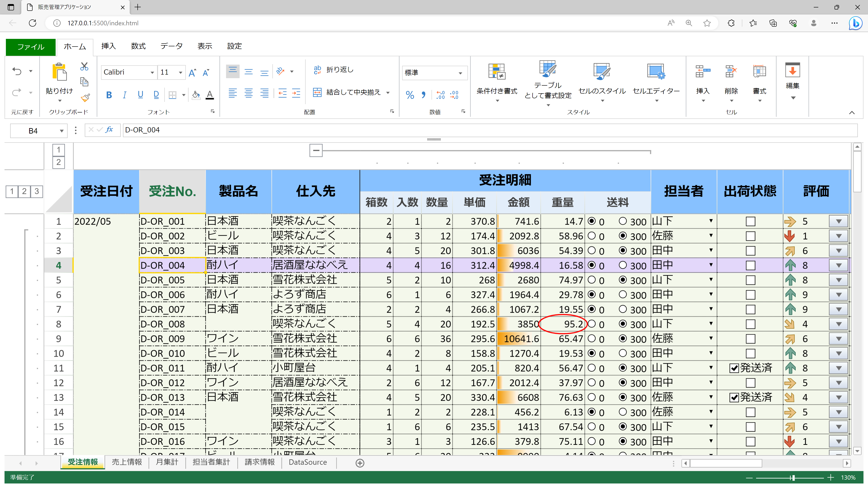Open rating dropdown for row D-OR_004
The height and width of the screenshot is (488, 868).
click(838, 265)
